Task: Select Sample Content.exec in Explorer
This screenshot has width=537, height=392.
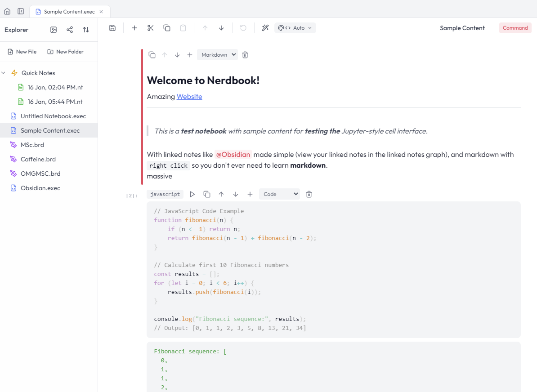Action: pos(49,130)
